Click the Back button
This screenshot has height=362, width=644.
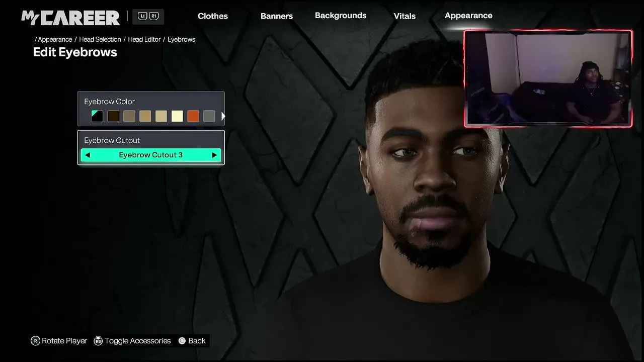pos(192,341)
